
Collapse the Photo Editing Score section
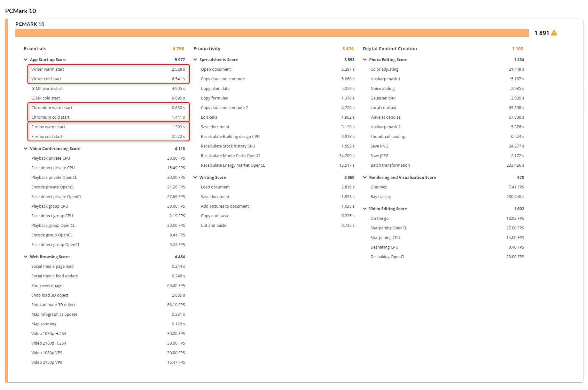[365, 60]
